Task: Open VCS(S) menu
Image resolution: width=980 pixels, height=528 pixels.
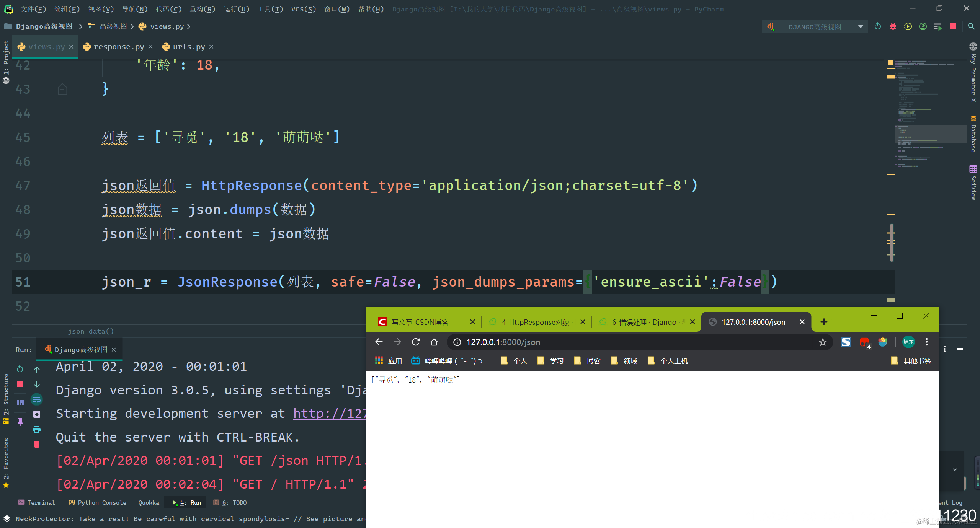Action: pyautogui.click(x=304, y=9)
